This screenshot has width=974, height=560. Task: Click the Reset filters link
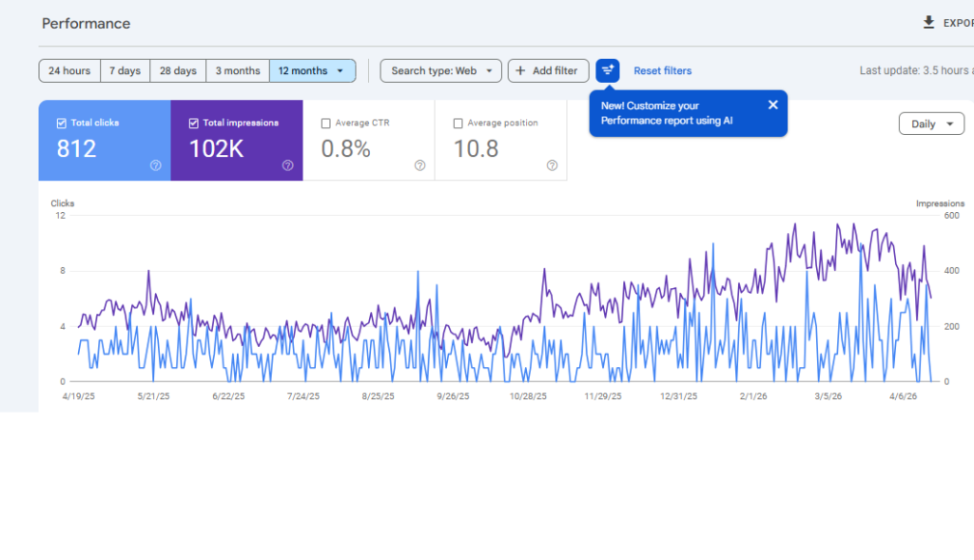click(662, 70)
